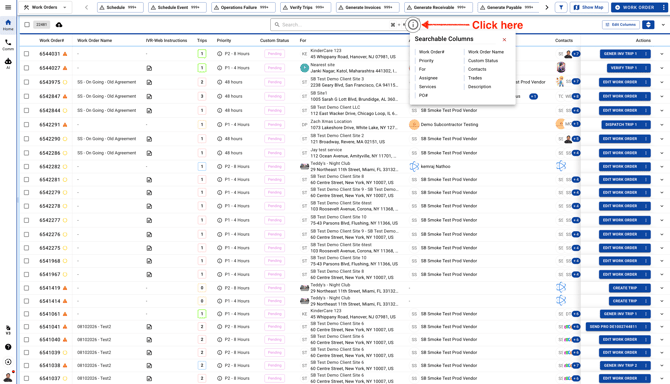Image resolution: width=670 pixels, height=384 pixels.
Task: Switch to the Schedule Event tab
Action: [x=177, y=7]
